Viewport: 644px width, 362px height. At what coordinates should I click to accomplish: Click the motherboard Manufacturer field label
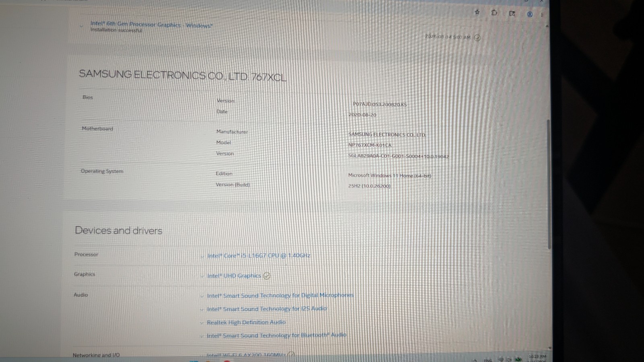tap(232, 132)
